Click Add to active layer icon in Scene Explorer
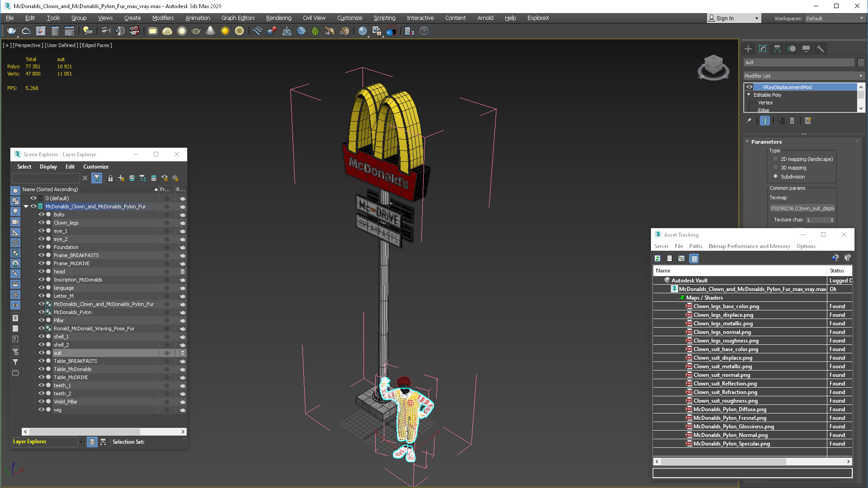 [132, 178]
